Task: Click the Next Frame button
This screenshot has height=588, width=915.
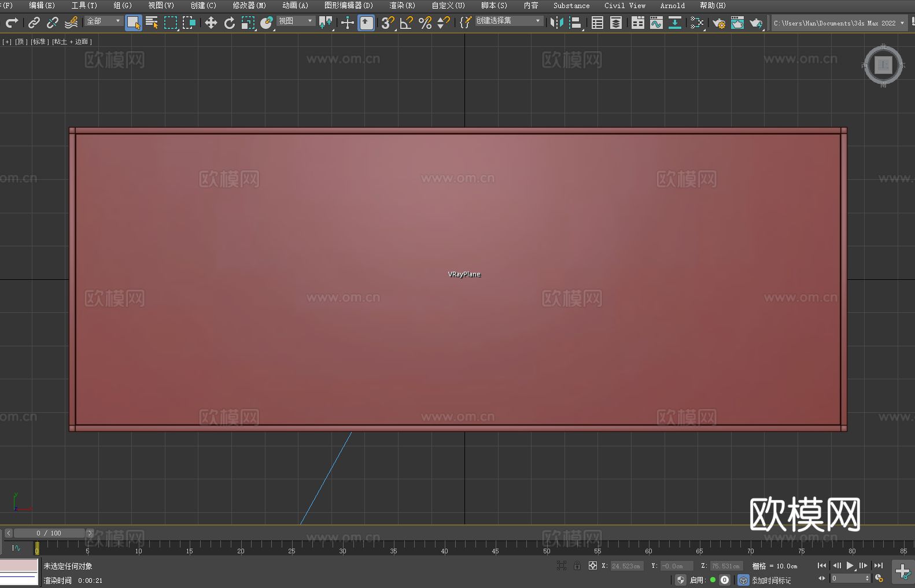Action: 864,565
